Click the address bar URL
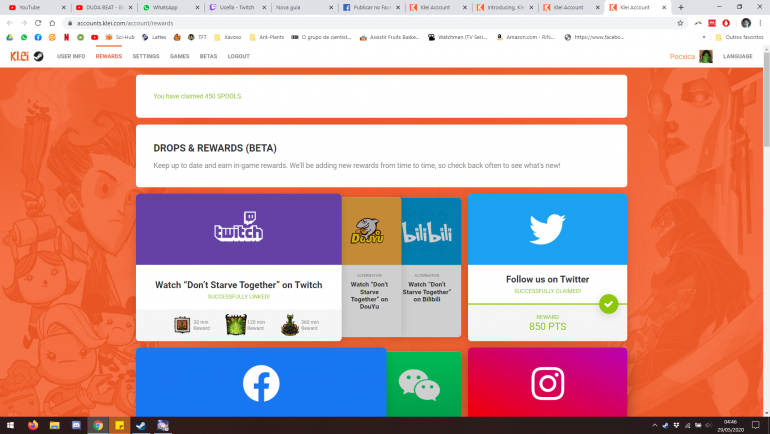 click(x=125, y=23)
